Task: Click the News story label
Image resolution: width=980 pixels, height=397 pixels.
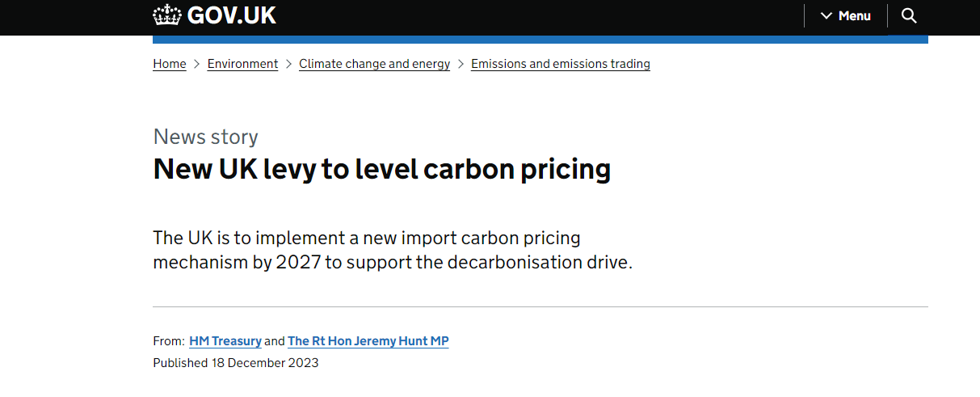Action: click(205, 137)
